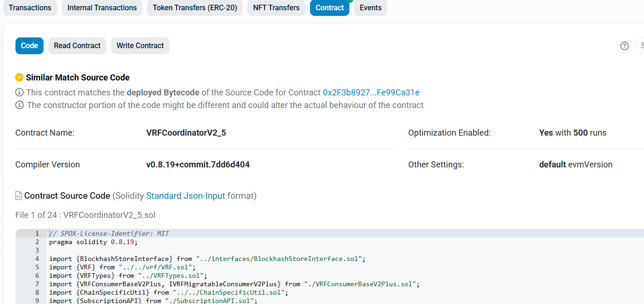The width and height of the screenshot is (644, 304).
Task: Switch to Internal Transactions tab
Action: (x=102, y=8)
